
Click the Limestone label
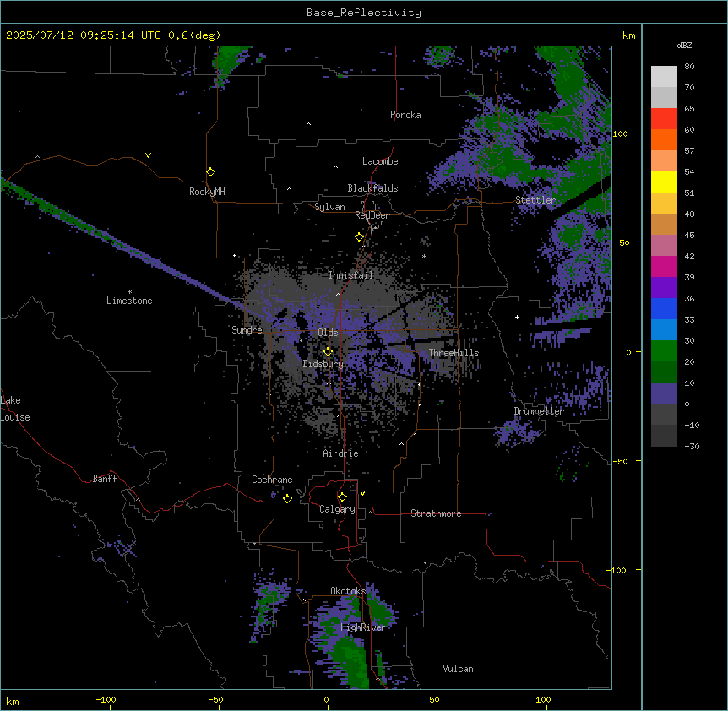pos(129,301)
